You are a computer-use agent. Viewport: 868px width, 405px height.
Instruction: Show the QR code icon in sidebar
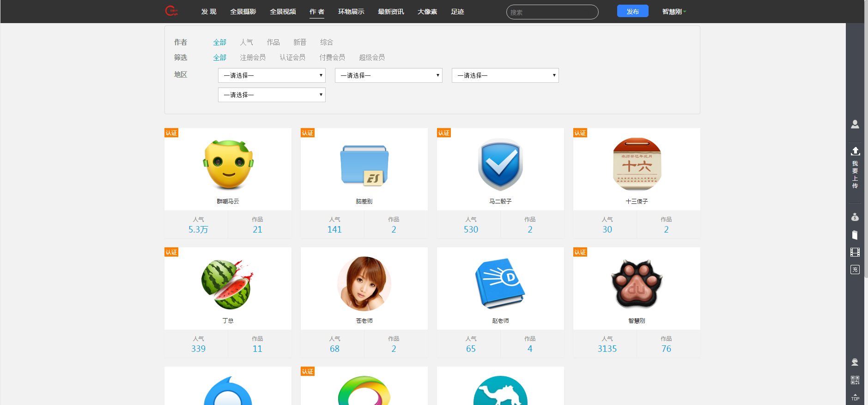pos(855,380)
